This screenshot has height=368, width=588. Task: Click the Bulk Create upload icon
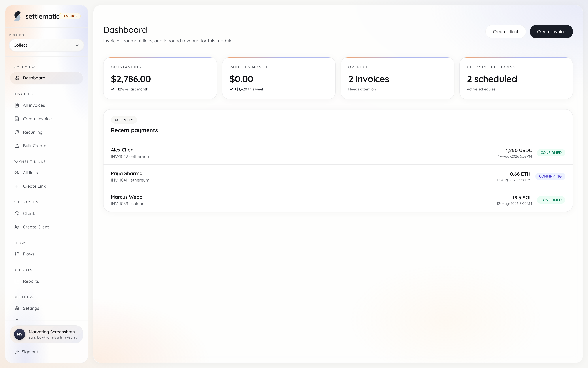pyautogui.click(x=17, y=146)
